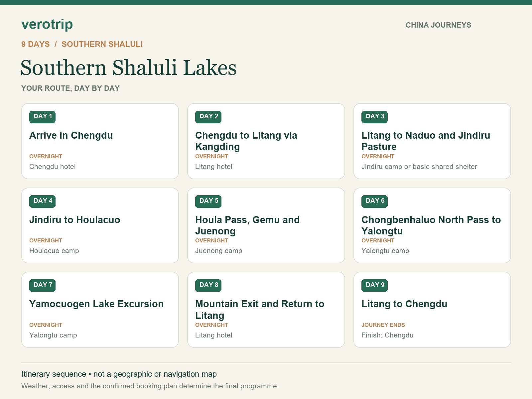The height and width of the screenshot is (399, 532).
Task: Select the DAY 6 badge
Action: tap(375, 201)
